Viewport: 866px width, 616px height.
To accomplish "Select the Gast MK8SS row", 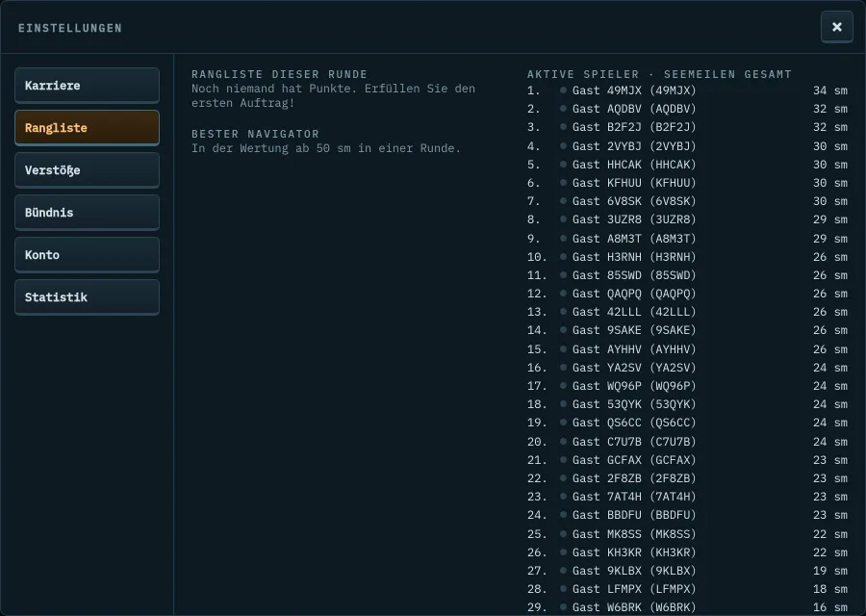I will tap(687, 533).
